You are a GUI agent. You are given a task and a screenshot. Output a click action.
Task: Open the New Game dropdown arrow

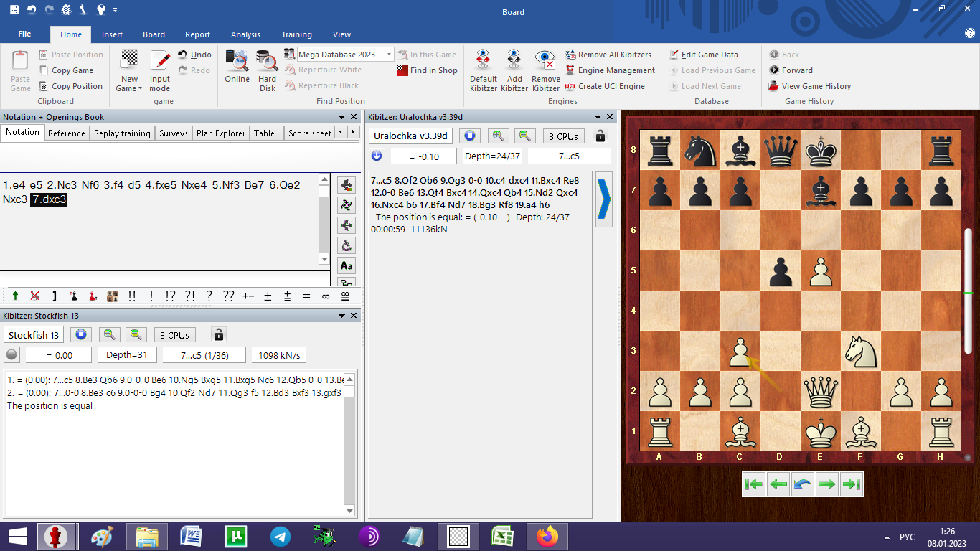click(x=140, y=89)
